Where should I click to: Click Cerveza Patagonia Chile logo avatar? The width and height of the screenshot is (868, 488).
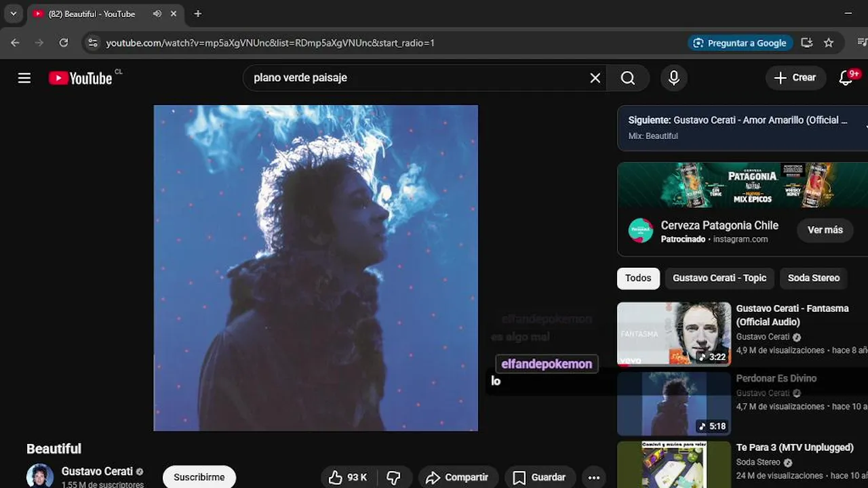click(x=641, y=230)
